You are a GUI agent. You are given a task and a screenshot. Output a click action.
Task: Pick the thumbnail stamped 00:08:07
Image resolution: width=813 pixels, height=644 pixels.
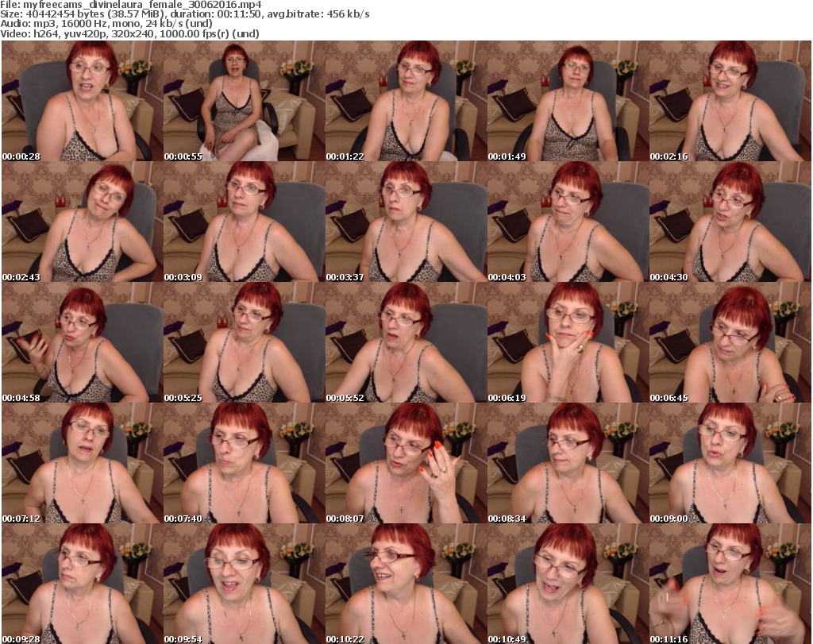[x=406, y=463]
